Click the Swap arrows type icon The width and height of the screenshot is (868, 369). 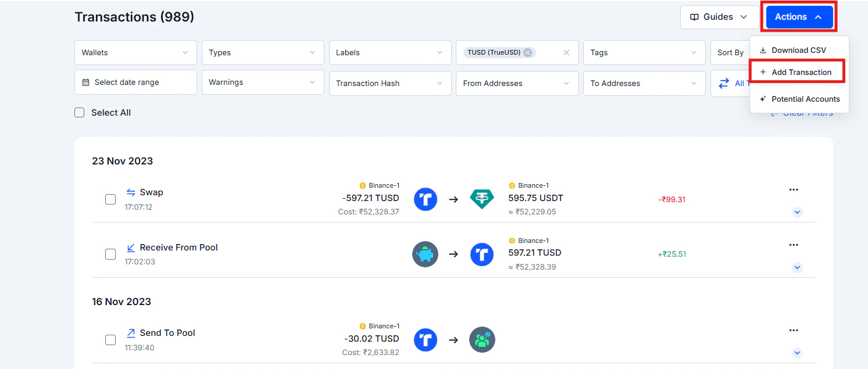coord(131,192)
